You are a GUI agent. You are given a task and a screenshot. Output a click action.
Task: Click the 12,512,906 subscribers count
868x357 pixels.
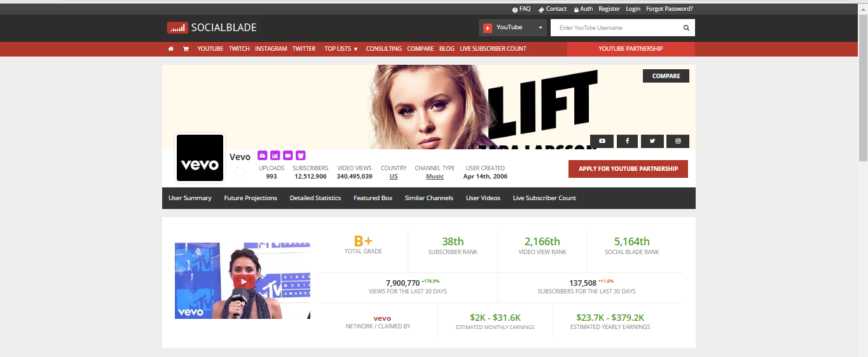(x=310, y=177)
